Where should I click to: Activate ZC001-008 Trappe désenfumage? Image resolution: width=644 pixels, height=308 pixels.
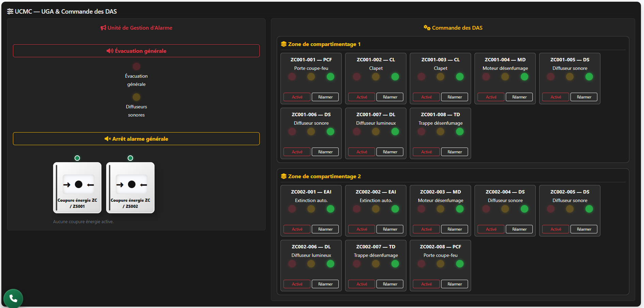coord(426,152)
